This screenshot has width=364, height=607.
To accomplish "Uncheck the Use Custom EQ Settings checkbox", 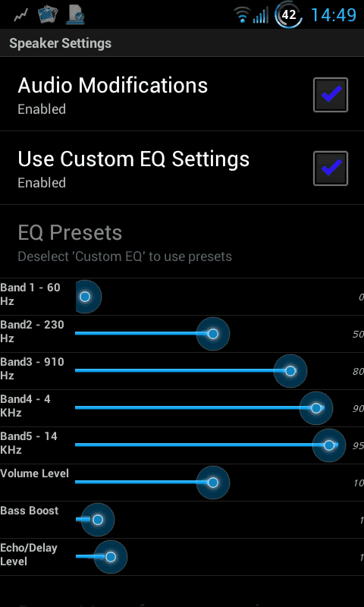I will [331, 168].
